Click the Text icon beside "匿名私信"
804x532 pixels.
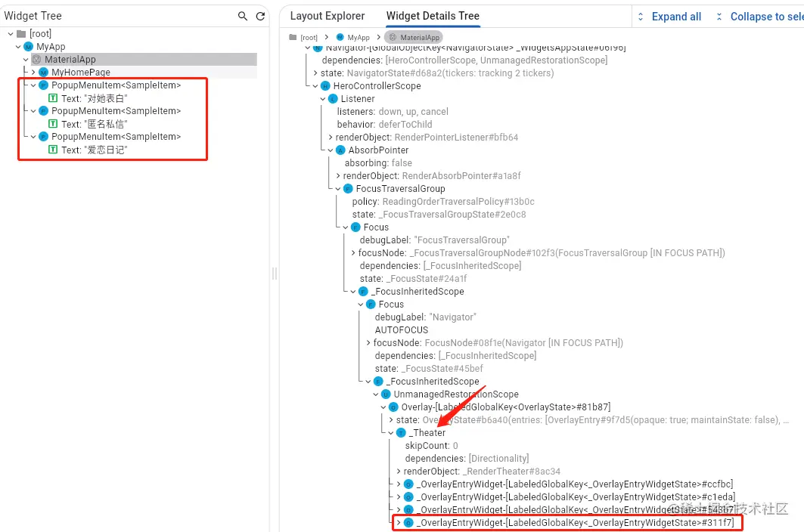(x=53, y=123)
